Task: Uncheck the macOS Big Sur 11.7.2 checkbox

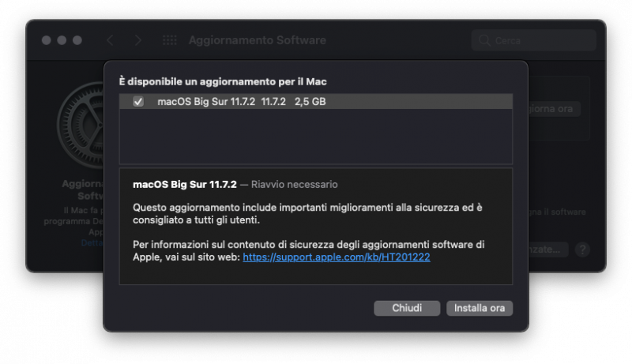Action: pos(138,102)
